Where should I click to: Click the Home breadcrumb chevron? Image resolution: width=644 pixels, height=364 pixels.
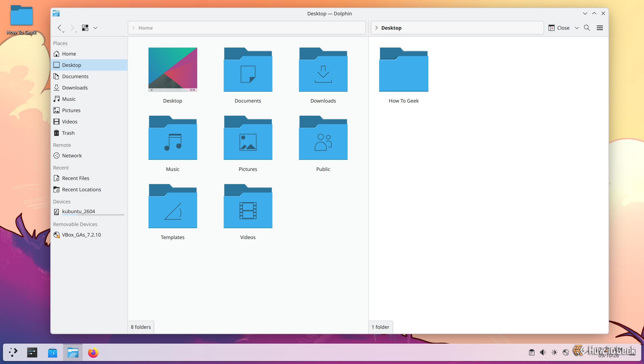(133, 28)
